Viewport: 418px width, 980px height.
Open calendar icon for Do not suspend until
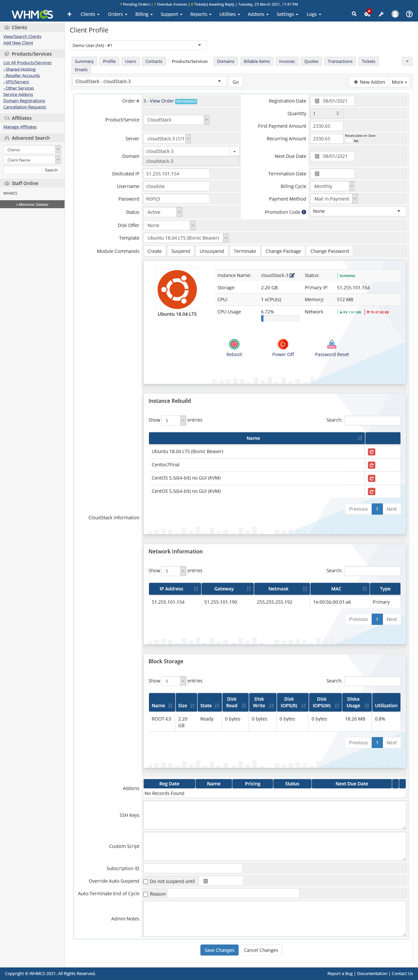tap(206, 881)
